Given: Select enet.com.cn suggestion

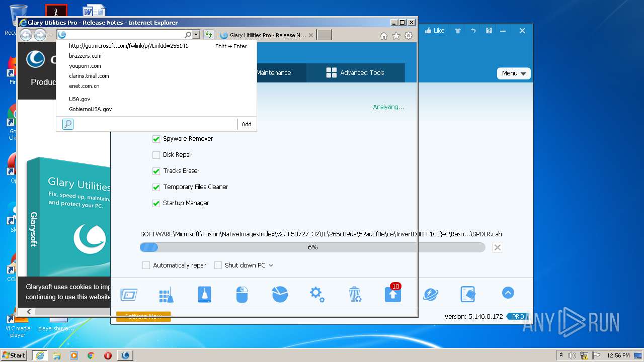Looking at the screenshot, I should pos(156,86).
